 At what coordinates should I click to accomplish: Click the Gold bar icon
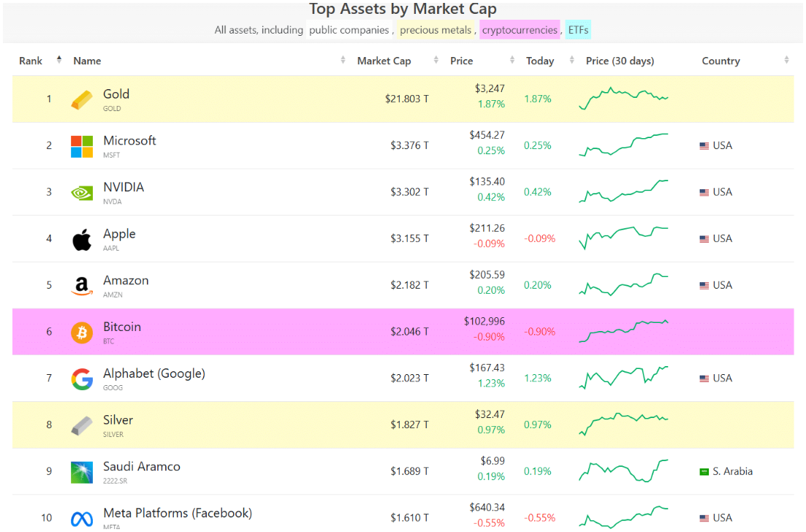[x=82, y=99]
